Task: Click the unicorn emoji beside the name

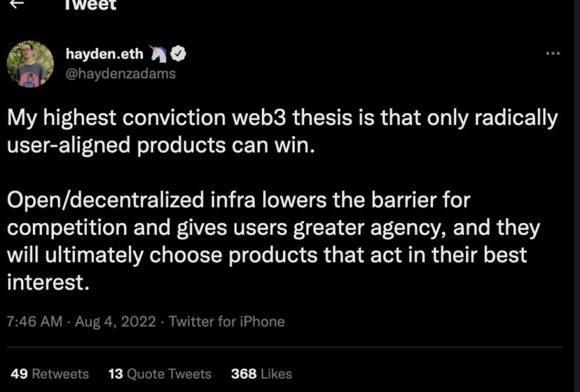Action: click(158, 54)
